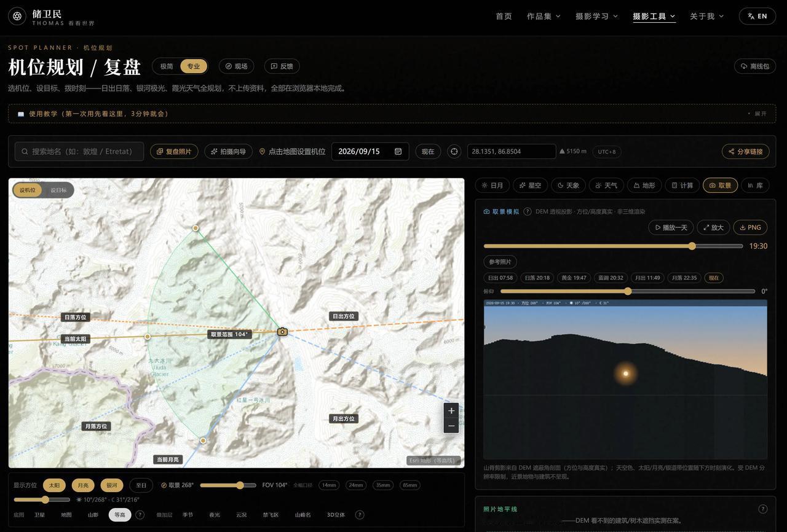
Task: Click the 分享链接 button
Action: pos(745,152)
